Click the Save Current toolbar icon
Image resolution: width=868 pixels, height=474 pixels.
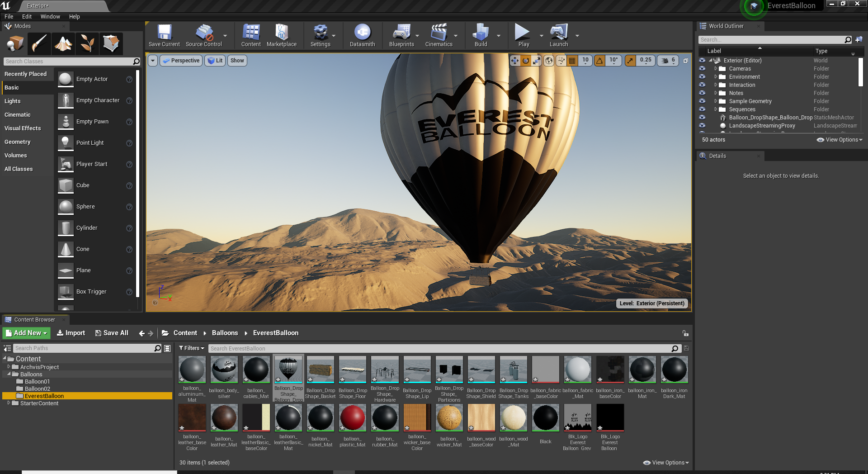click(164, 35)
